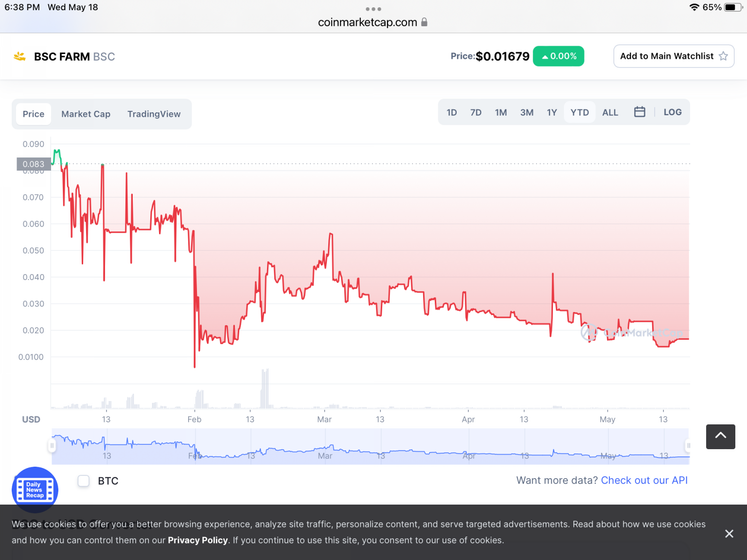Viewport: 747px width, 560px height.
Task: Tap the scroll-to-top arrow button
Action: 721,436
